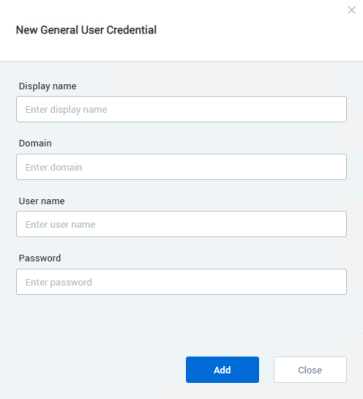
Task: Click empty gray space below Password field
Action: click(x=181, y=325)
